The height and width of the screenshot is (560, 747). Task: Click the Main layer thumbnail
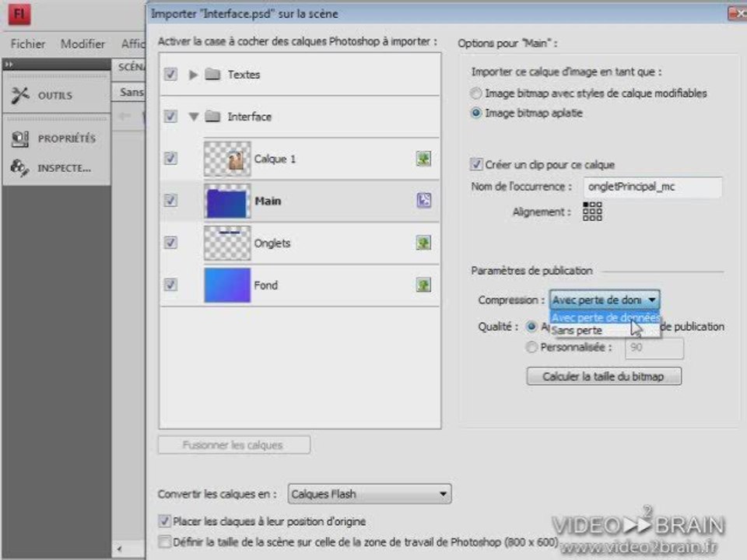coord(227,201)
